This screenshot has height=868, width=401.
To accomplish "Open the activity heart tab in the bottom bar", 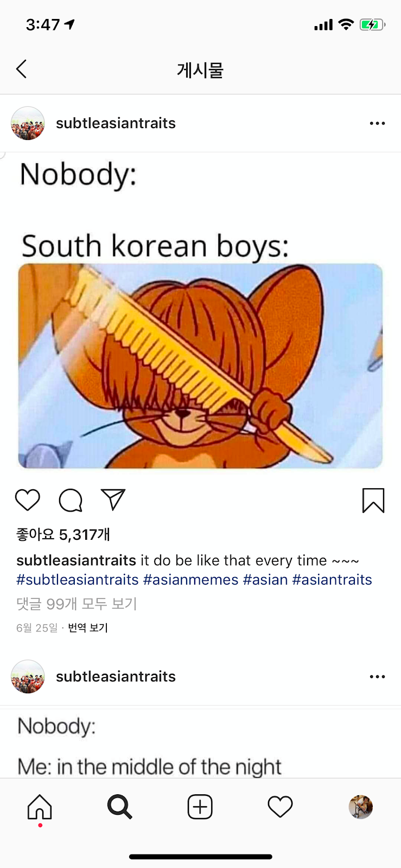I will (280, 807).
